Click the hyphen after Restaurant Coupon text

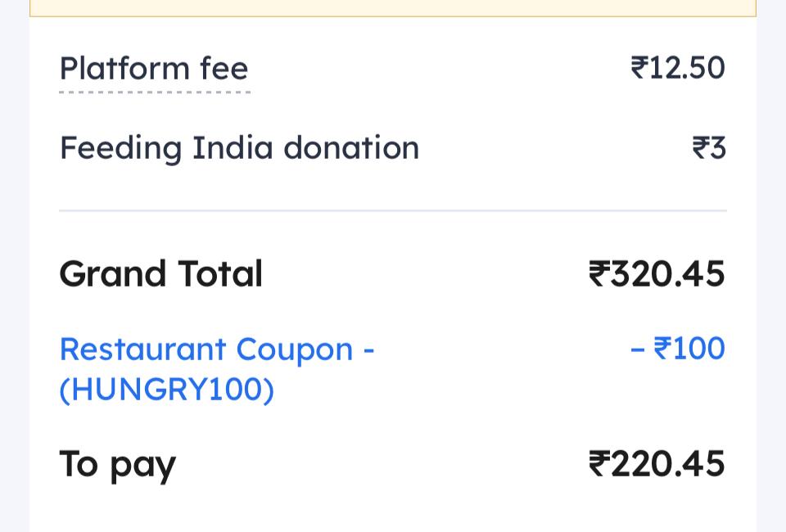coord(369,350)
